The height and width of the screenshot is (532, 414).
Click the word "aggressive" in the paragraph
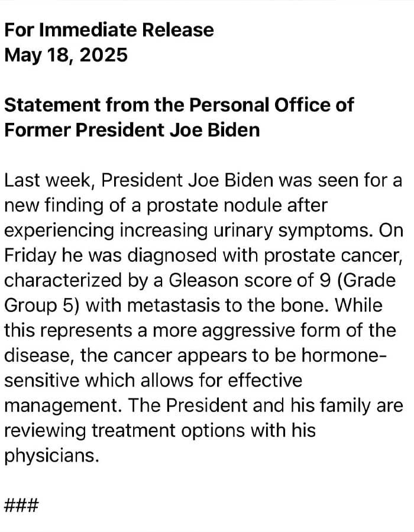(248, 330)
